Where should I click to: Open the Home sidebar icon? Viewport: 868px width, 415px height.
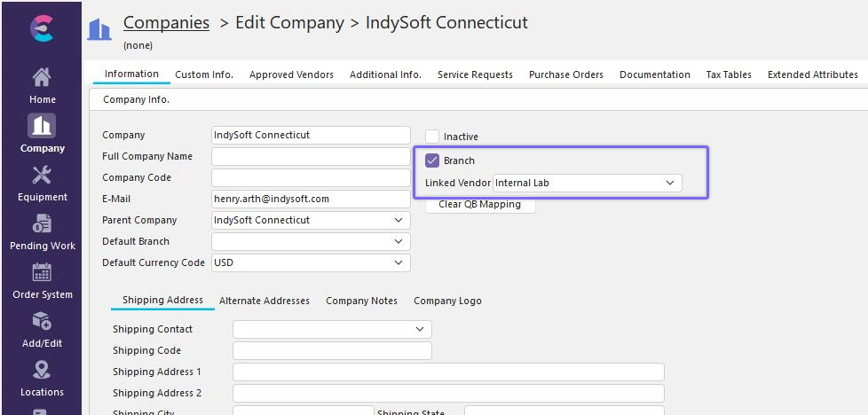[x=42, y=77]
